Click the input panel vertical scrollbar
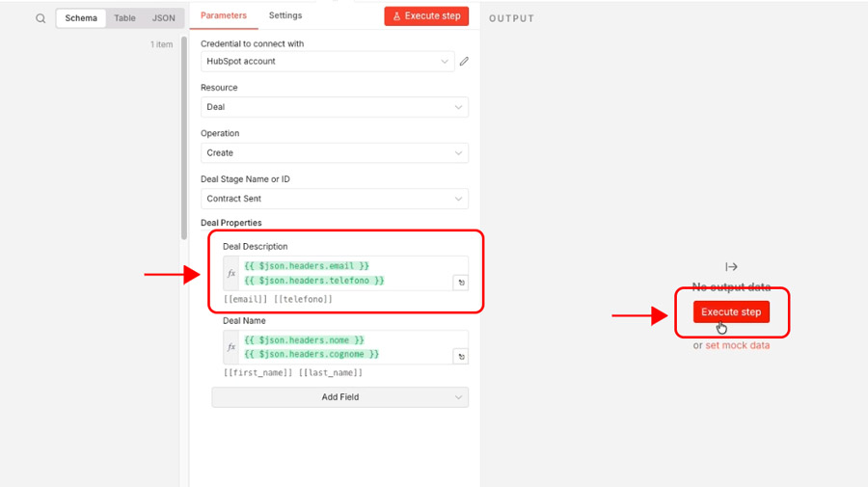Viewport: 868px width, 487px height. pyautogui.click(x=184, y=135)
